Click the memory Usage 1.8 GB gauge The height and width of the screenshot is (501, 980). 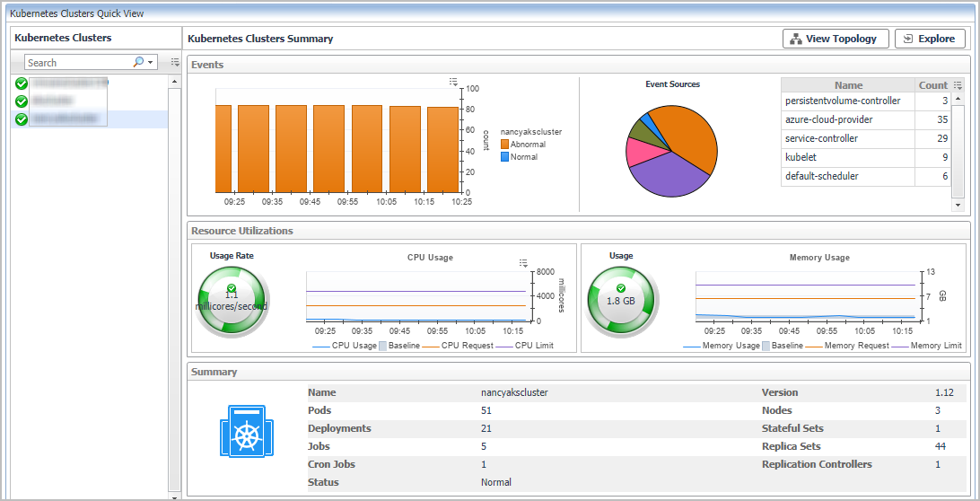click(621, 300)
